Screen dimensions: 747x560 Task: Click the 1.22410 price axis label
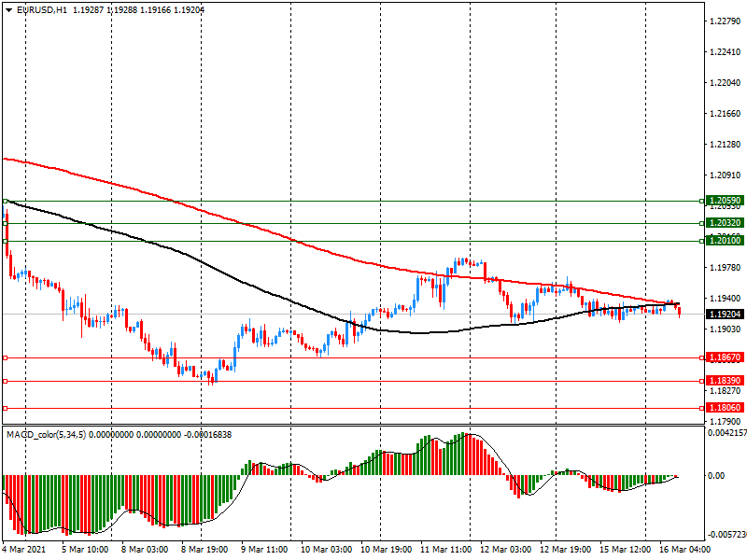tap(726, 52)
